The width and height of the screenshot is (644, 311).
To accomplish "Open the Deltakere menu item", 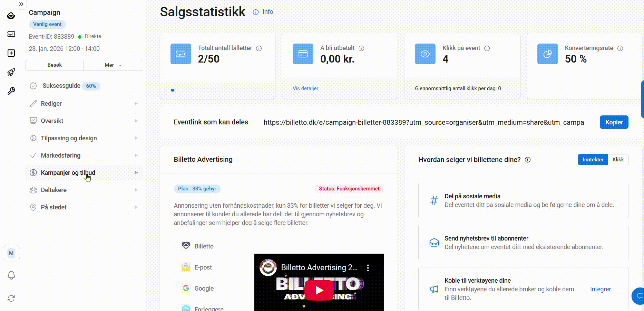I will pos(54,190).
